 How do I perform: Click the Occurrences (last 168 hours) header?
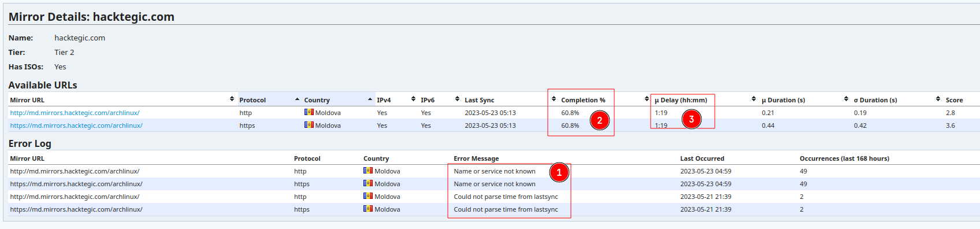point(844,158)
